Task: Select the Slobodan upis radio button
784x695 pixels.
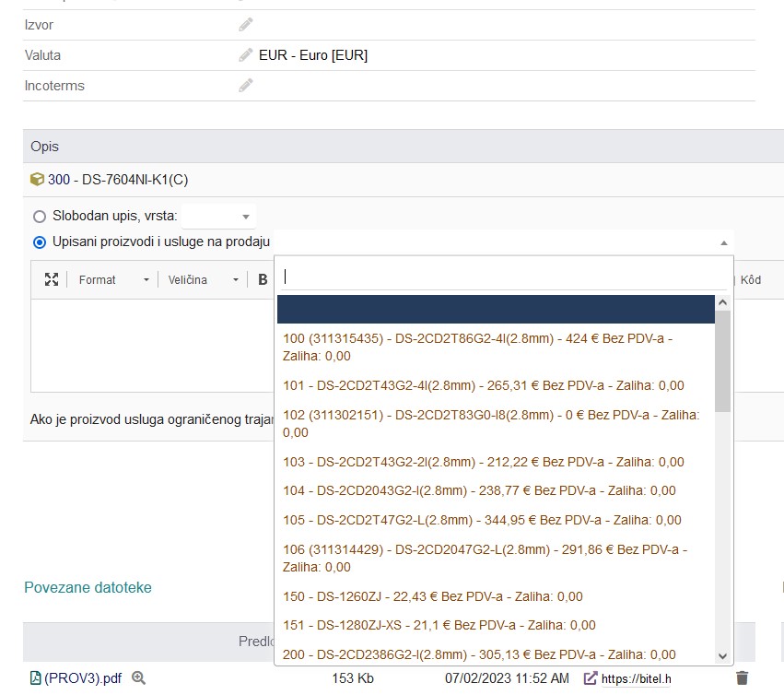Action: point(40,217)
